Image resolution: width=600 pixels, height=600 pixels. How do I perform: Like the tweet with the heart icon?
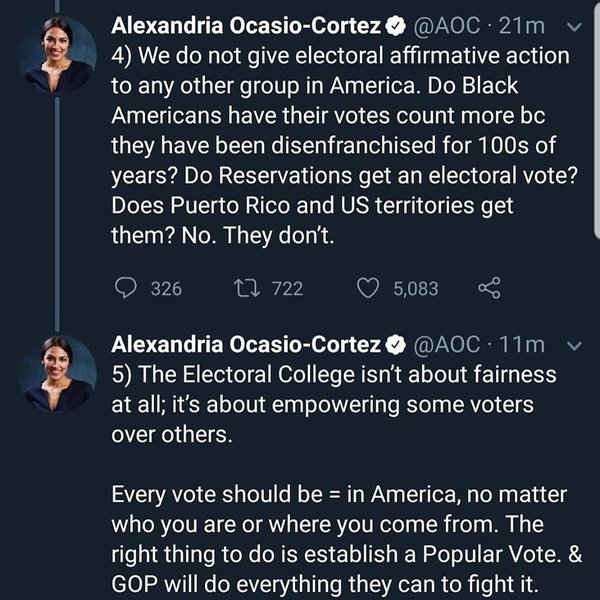(x=368, y=288)
